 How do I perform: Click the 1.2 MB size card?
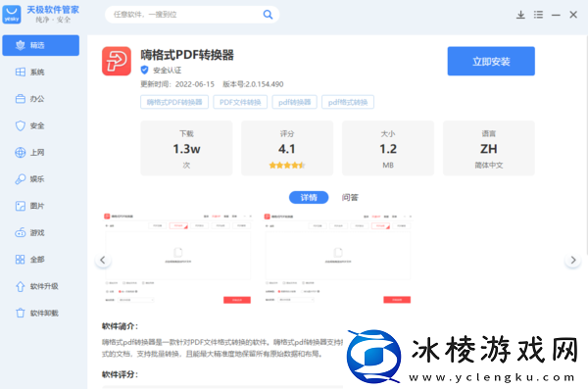point(388,148)
